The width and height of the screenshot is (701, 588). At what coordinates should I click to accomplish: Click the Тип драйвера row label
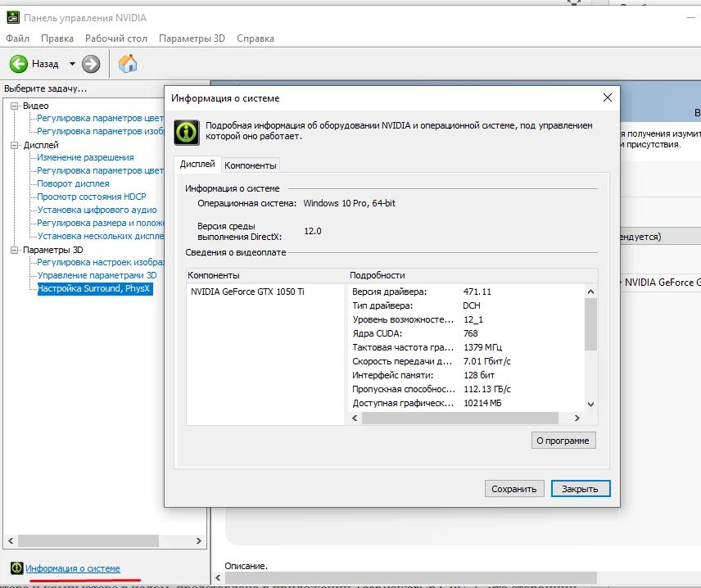click(x=382, y=305)
